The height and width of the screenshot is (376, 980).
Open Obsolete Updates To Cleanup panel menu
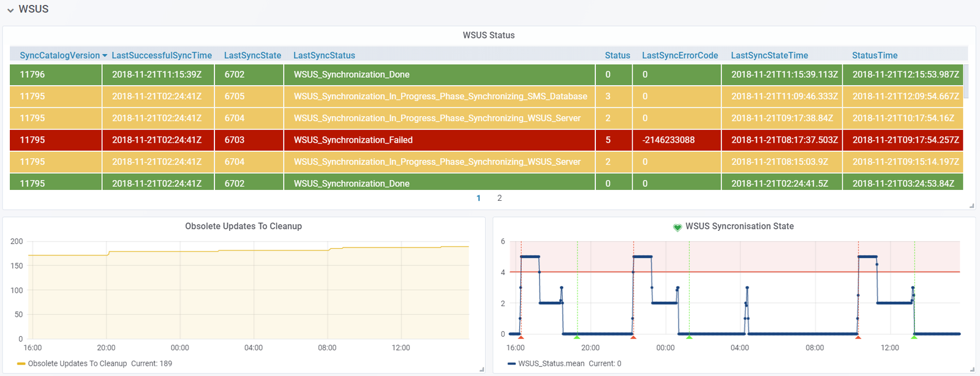tap(243, 226)
